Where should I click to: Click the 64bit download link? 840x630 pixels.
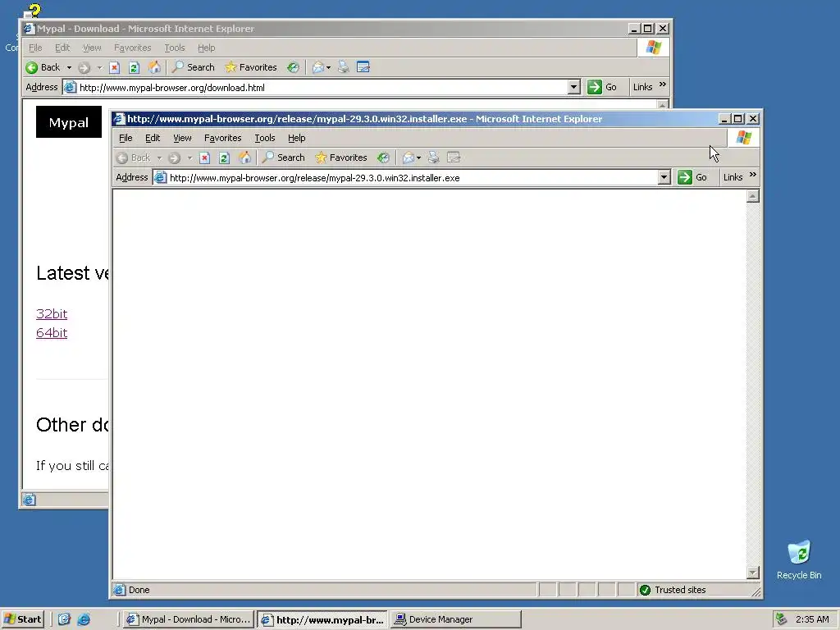tap(52, 333)
